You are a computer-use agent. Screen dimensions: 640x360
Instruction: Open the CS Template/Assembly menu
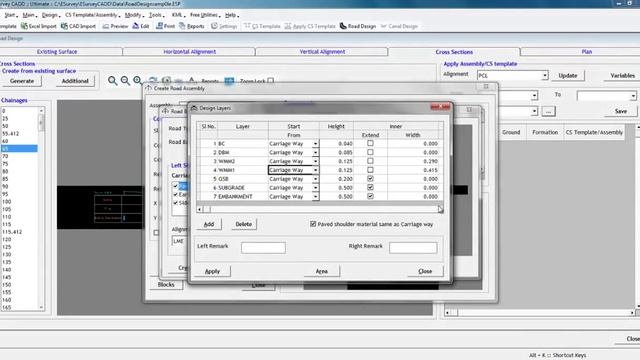92,15
